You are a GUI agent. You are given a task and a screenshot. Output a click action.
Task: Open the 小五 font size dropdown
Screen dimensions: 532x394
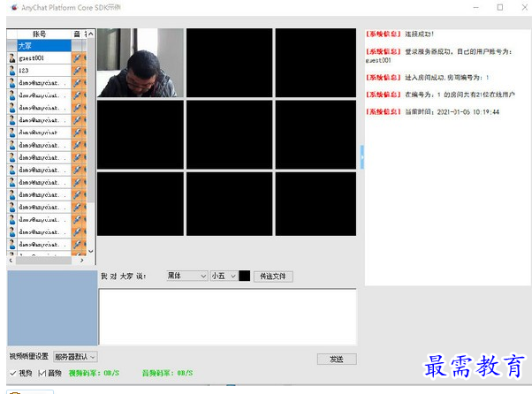pos(224,277)
